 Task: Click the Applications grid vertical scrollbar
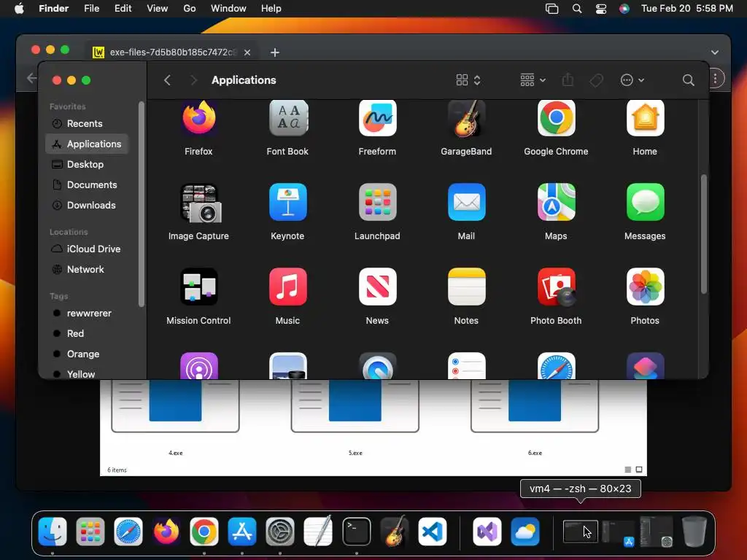704,234
